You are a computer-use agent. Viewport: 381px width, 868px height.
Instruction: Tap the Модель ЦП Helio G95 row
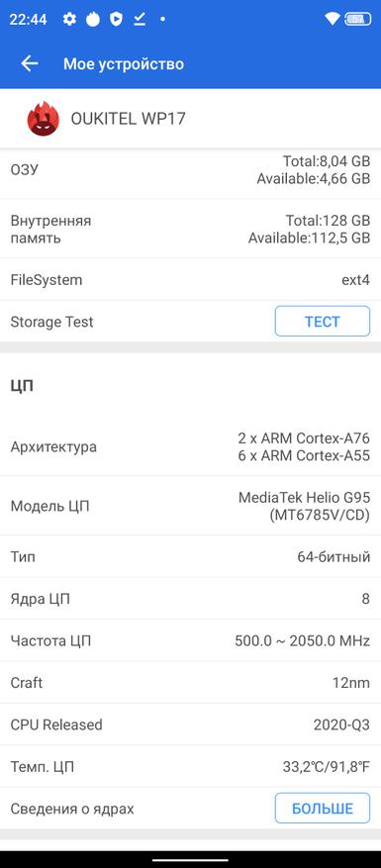coord(190,506)
